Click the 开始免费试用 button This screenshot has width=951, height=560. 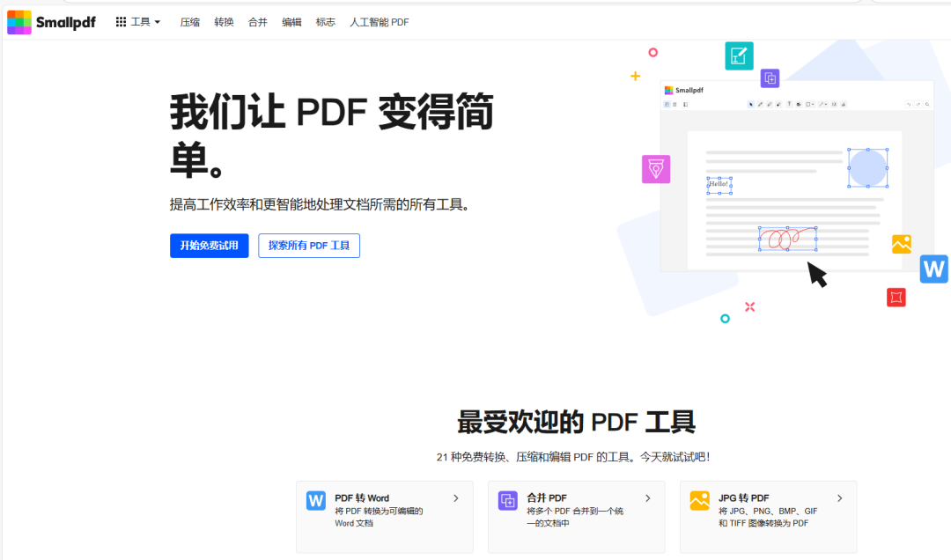pos(209,246)
